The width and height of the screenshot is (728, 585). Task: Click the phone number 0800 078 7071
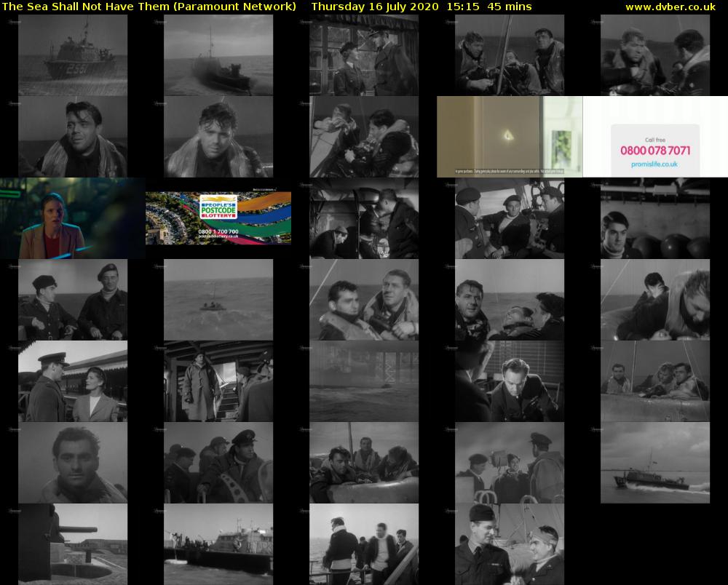pos(655,151)
